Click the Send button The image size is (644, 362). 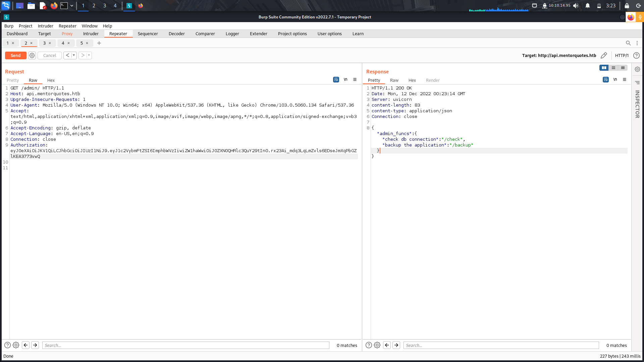[x=15, y=55]
